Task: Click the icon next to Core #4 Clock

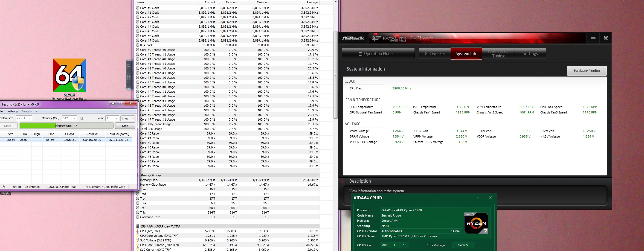Action: 138,27
